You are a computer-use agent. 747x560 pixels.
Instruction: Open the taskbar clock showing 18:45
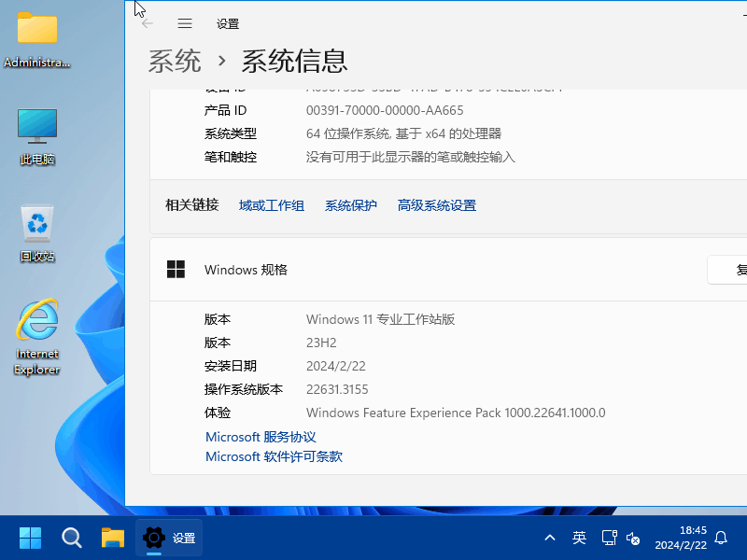pos(681,538)
